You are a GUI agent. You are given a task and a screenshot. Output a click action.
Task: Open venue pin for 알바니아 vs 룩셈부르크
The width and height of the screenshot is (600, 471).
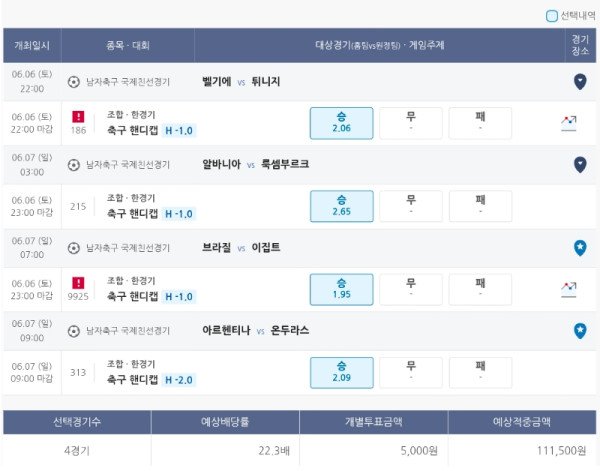tap(580, 165)
